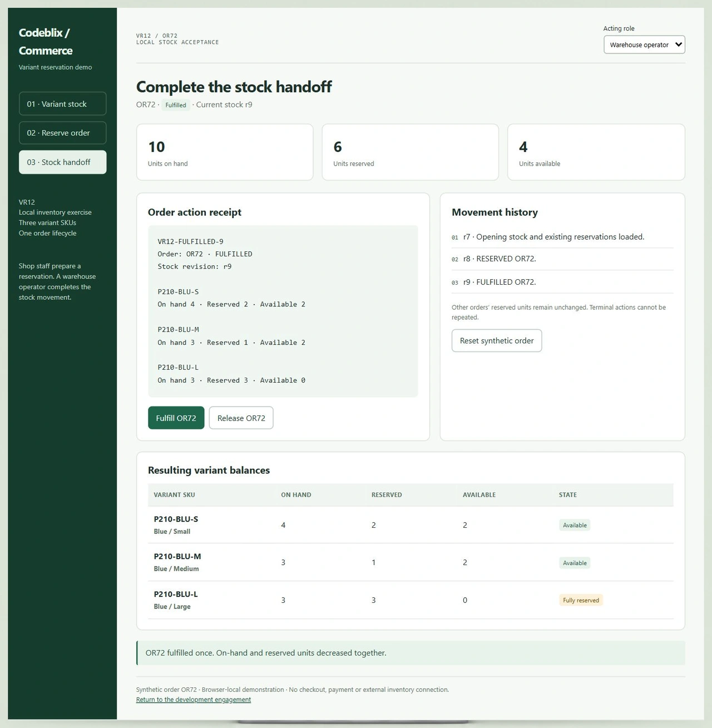The width and height of the screenshot is (712, 728).
Task: Click the RESERVED column header
Action: [x=387, y=495]
